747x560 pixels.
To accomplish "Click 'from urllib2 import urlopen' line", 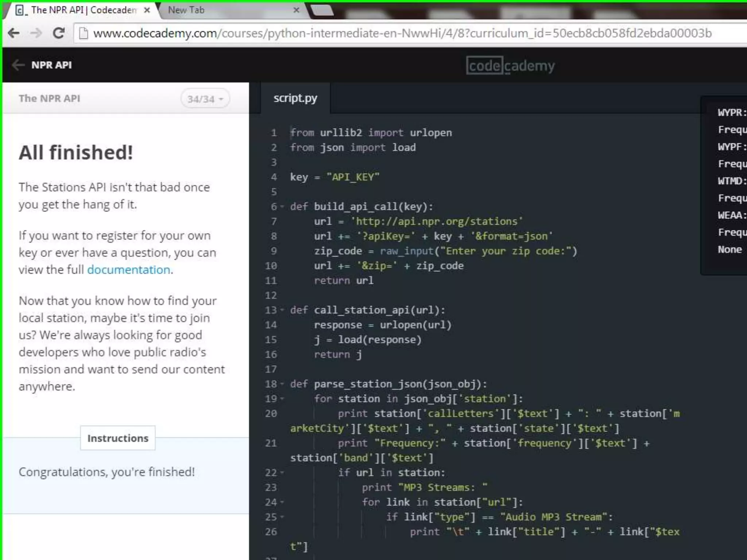I will 371,133.
